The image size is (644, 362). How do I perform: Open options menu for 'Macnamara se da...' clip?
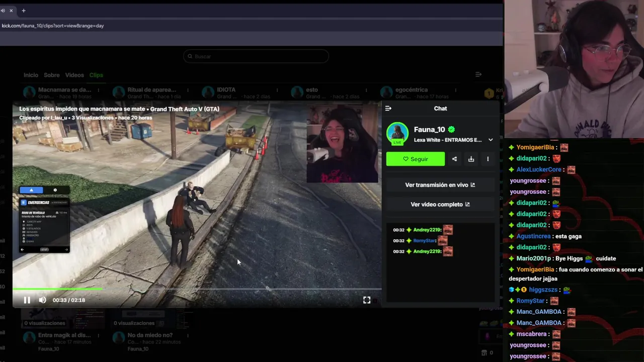point(98,90)
